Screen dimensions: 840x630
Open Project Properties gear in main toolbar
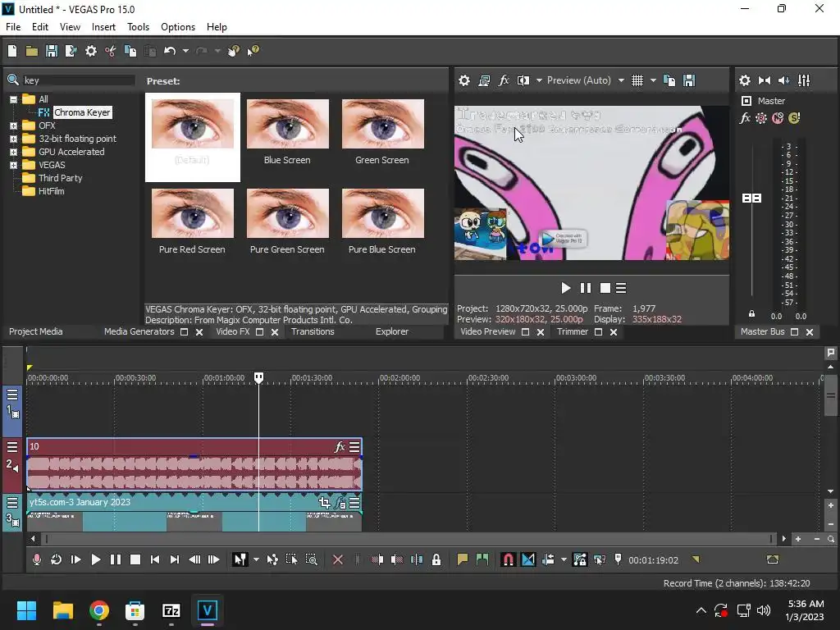[x=91, y=51]
